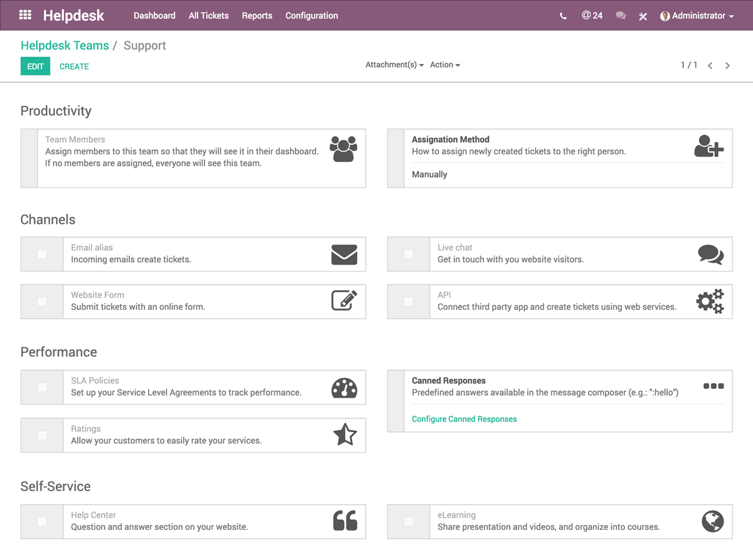Open the @ 24 mentions counter
Screen dimensions: 753x560
[x=592, y=16]
